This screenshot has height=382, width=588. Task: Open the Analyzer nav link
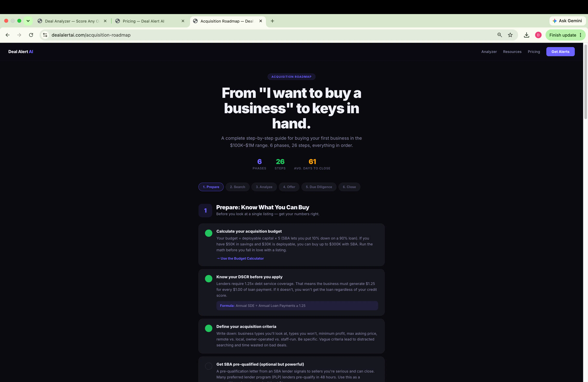[x=489, y=52]
